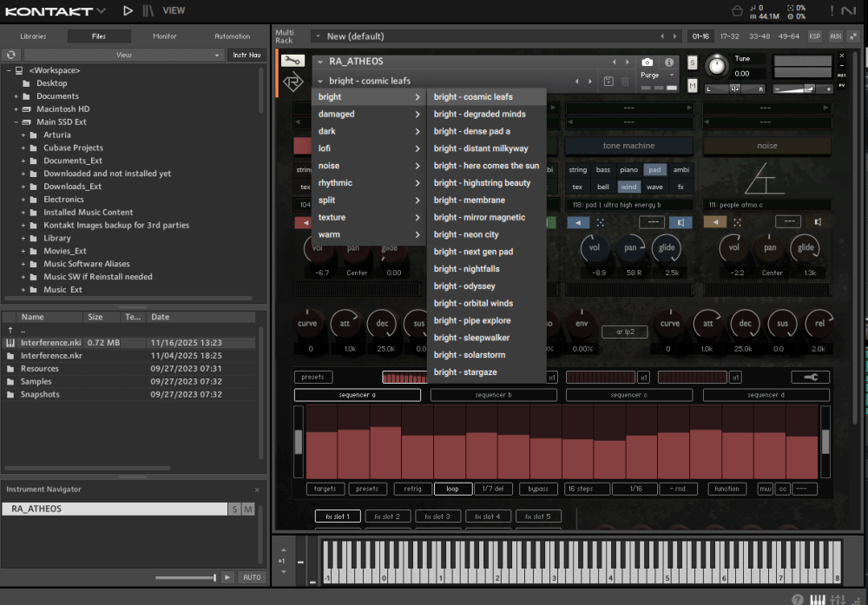Click the sequencer wrench settings icon
868x605 pixels.
click(810, 378)
